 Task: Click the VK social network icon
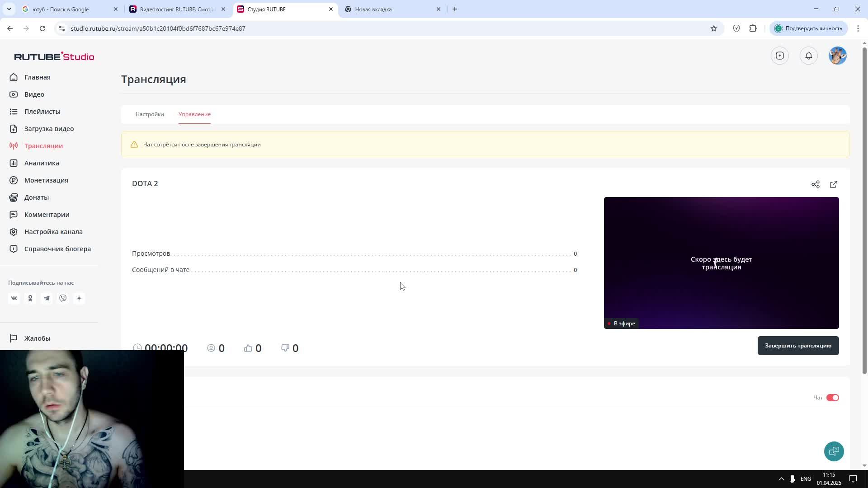[x=14, y=298]
